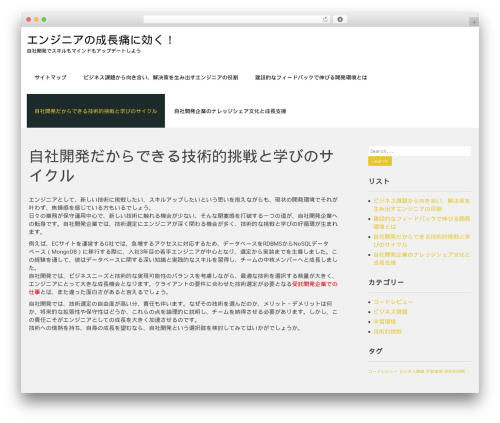Open sidebar list link ビジネス課題から向き合い
Screen dimensions: 500x423
(422, 205)
